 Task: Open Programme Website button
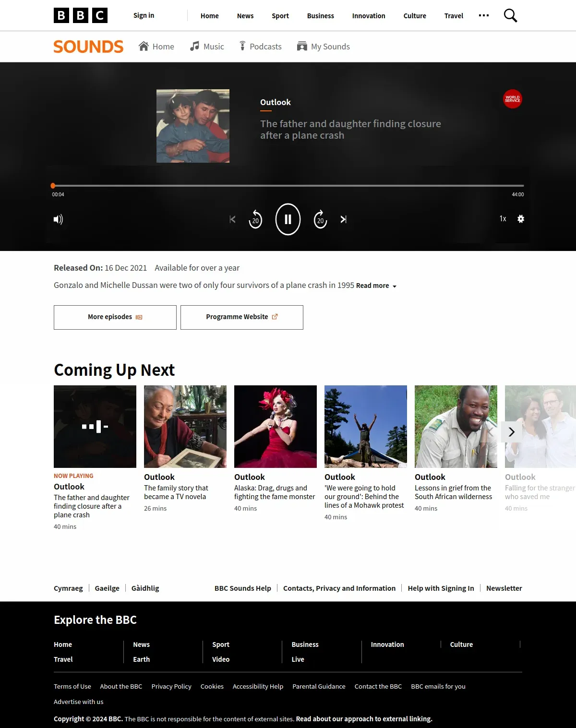click(x=242, y=317)
